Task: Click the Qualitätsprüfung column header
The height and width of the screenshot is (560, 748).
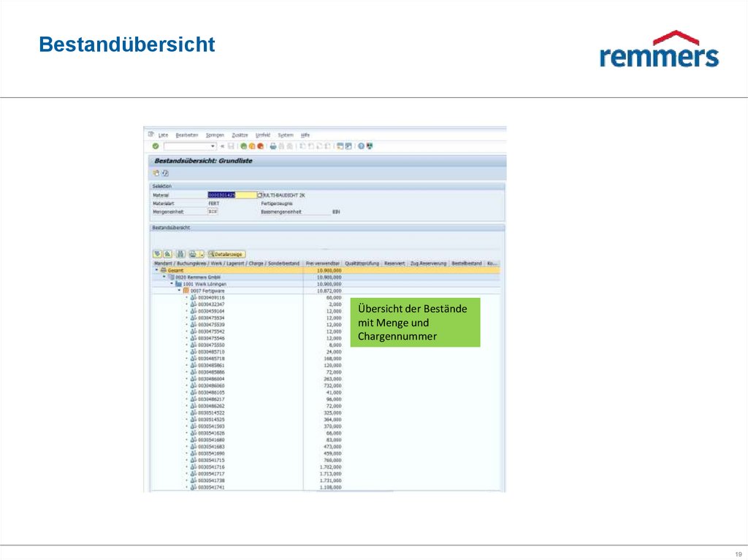Action: pos(362,264)
